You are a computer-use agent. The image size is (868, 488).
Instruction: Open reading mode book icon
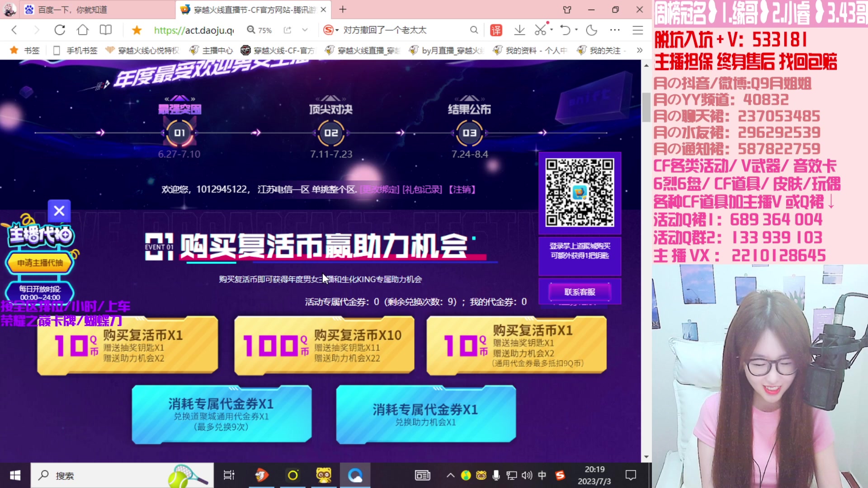pos(106,30)
